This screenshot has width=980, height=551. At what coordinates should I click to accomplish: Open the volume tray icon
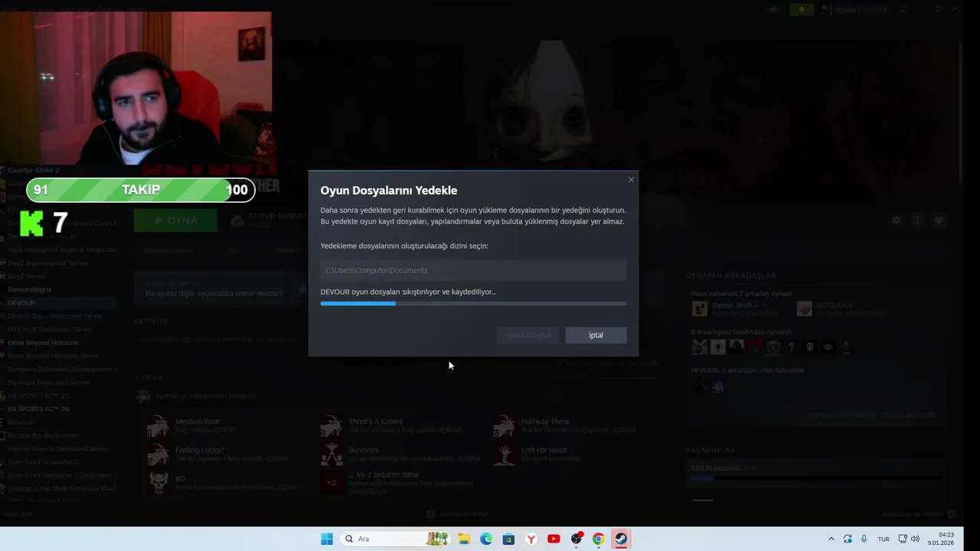click(x=915, y=539)
